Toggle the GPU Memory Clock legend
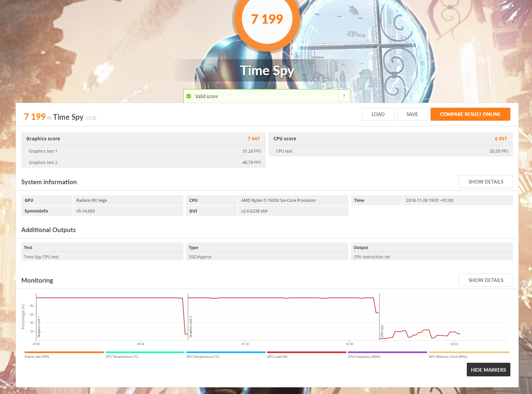Viewport: 532px width, 394px height. click(469, 355)
